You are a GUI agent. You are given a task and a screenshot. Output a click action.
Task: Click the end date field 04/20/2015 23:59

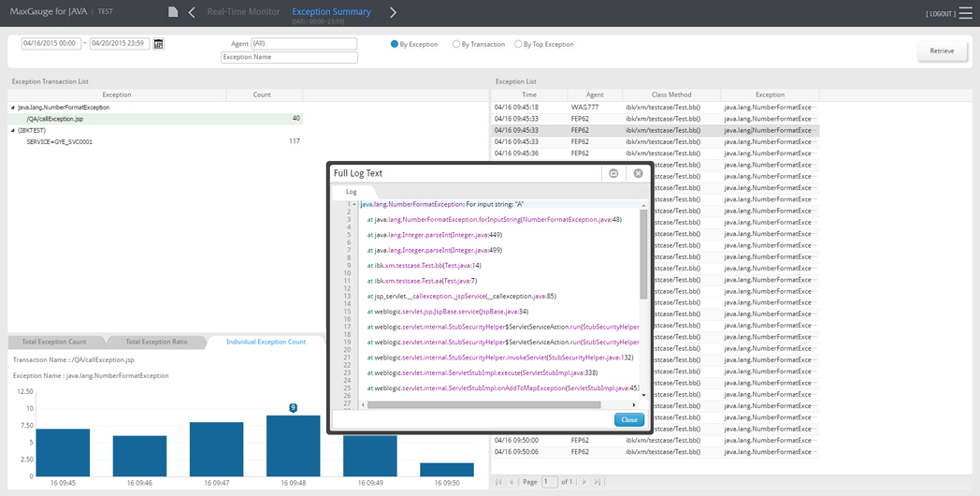point(120,44)
